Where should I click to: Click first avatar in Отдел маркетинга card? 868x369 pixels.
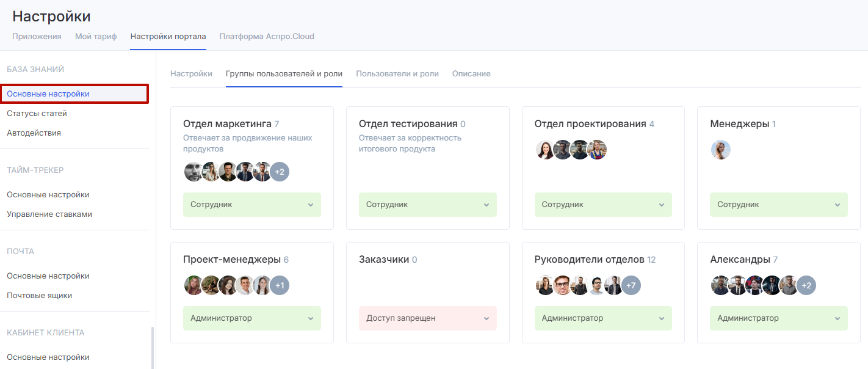[x=193, y=172]
